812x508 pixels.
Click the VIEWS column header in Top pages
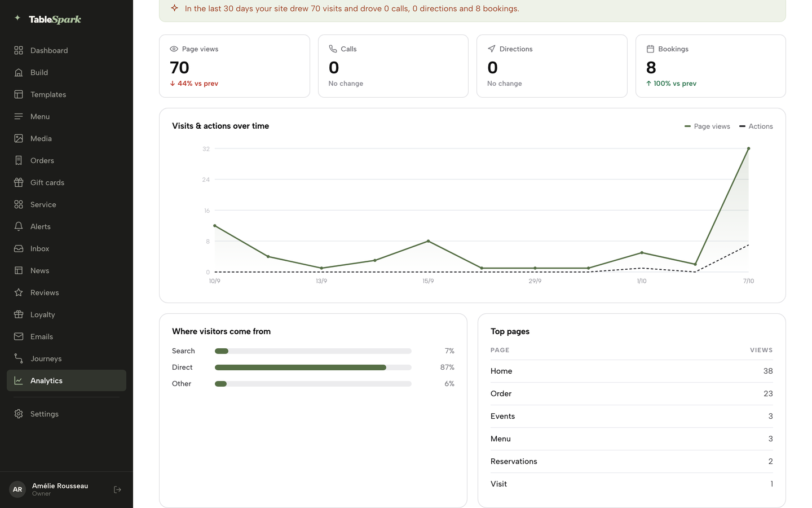(761, 350)
